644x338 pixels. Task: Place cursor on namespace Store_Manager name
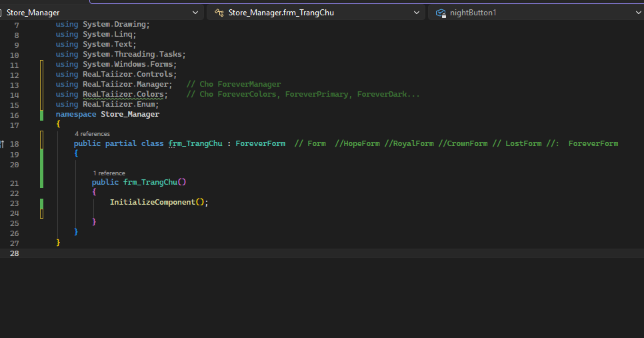pos(130,114)
